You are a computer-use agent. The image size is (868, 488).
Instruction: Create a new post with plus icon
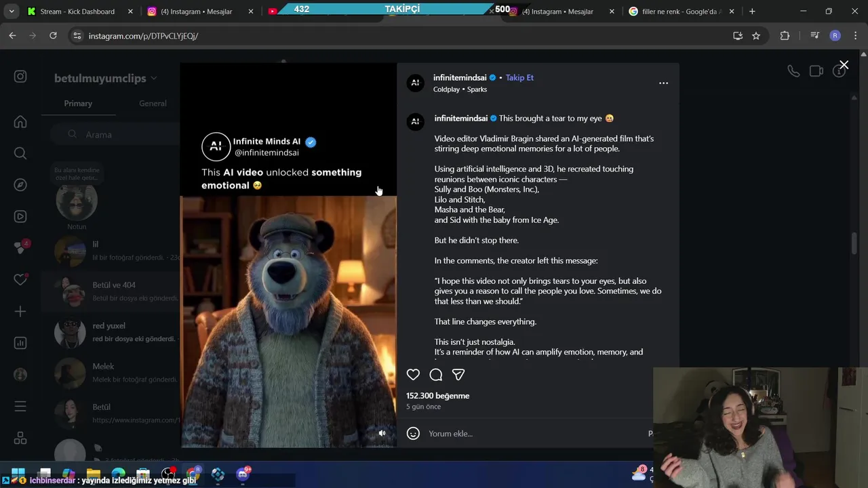[x=20, y=311]
